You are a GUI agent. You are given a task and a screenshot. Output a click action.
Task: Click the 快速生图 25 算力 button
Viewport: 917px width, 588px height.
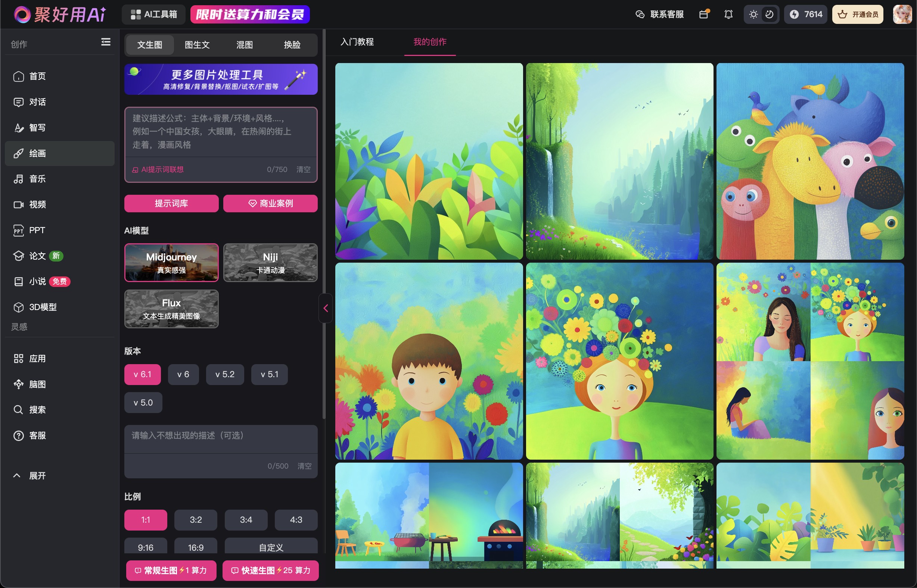271,570
